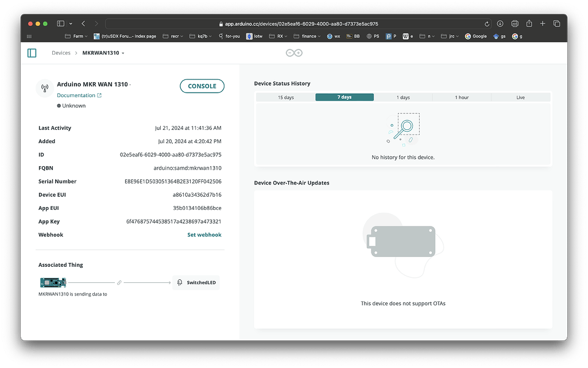
Task: Open the CONSOLE button
Action: click(x=202, y=86)
